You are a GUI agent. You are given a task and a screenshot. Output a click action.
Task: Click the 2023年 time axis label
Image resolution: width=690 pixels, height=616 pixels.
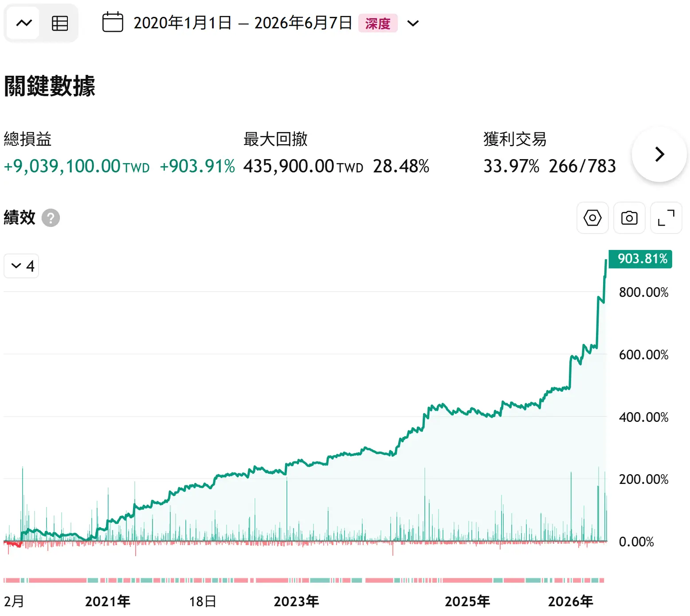296,601
